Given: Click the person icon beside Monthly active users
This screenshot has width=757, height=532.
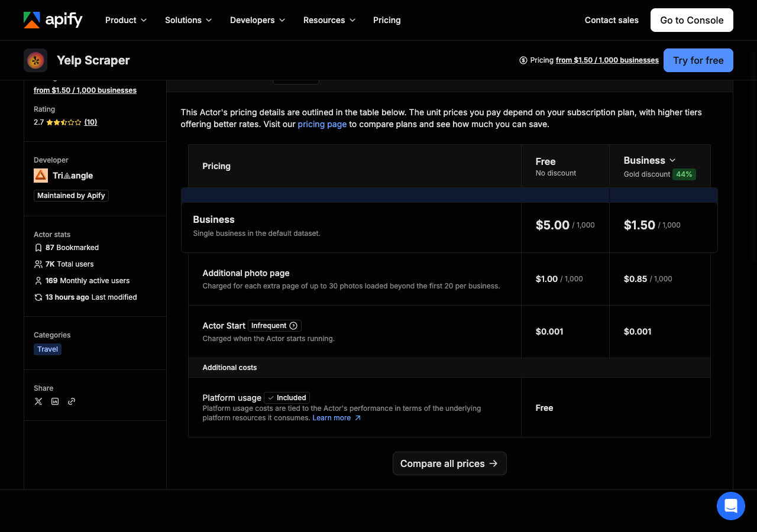Looking at the screenshot, I should point(38,281).
